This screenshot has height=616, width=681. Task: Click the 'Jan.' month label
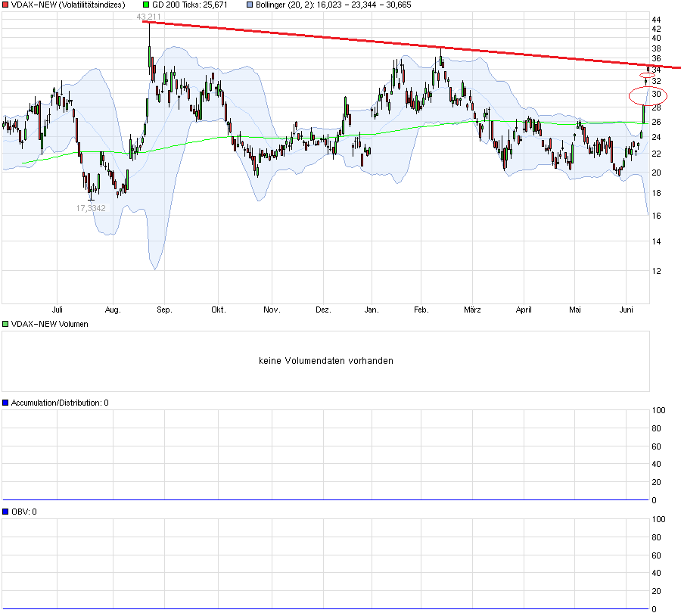372,310
